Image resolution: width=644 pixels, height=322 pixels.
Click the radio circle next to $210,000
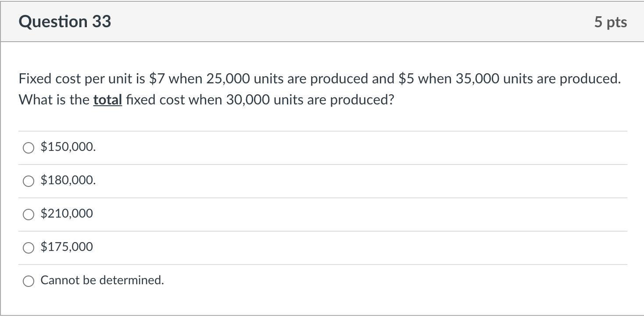tap(28, 214)
